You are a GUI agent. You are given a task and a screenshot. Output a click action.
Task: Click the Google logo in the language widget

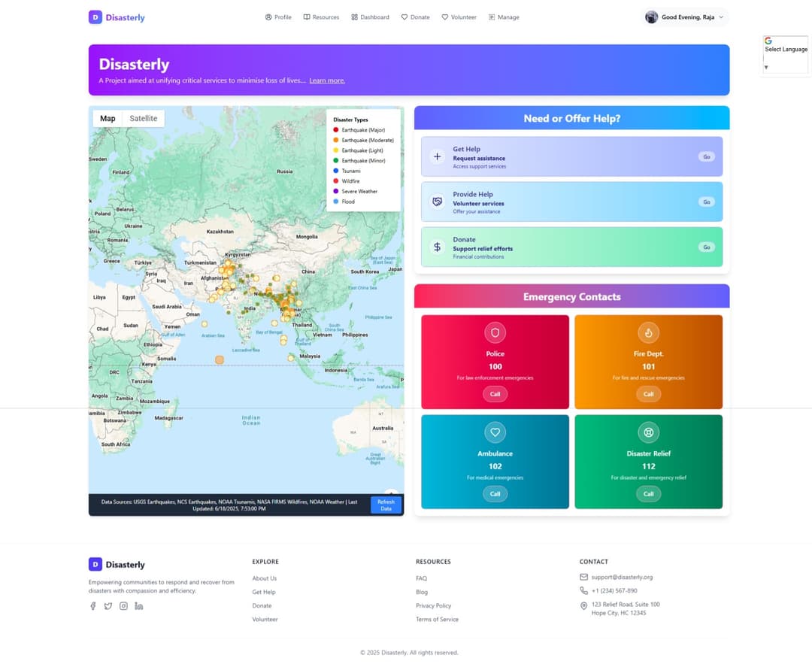click(768, 41)
